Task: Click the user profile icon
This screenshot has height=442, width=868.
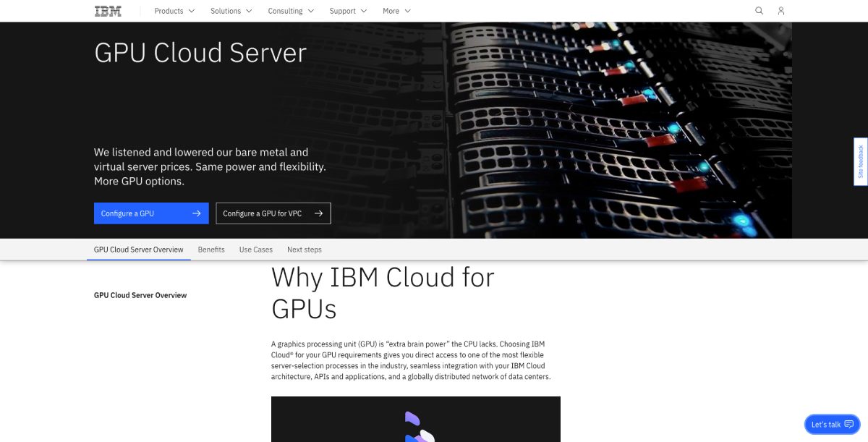Action: 780,11
